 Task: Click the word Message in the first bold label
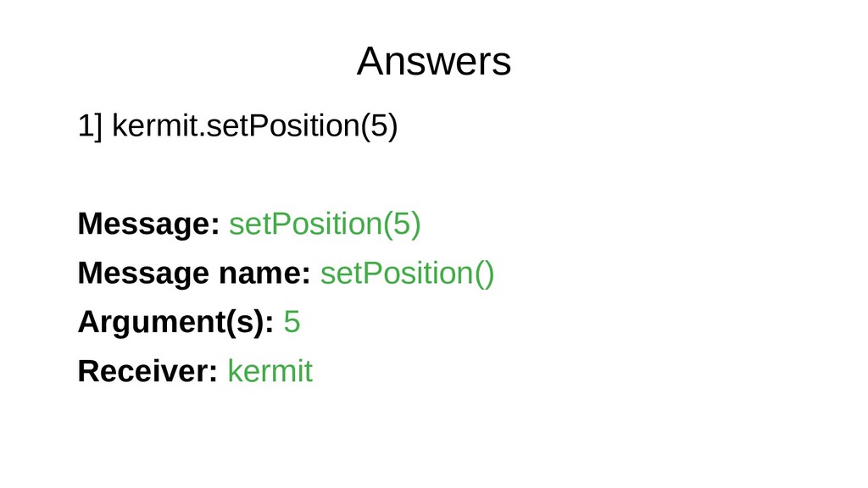pyautogui.click(x=144, y=224)
